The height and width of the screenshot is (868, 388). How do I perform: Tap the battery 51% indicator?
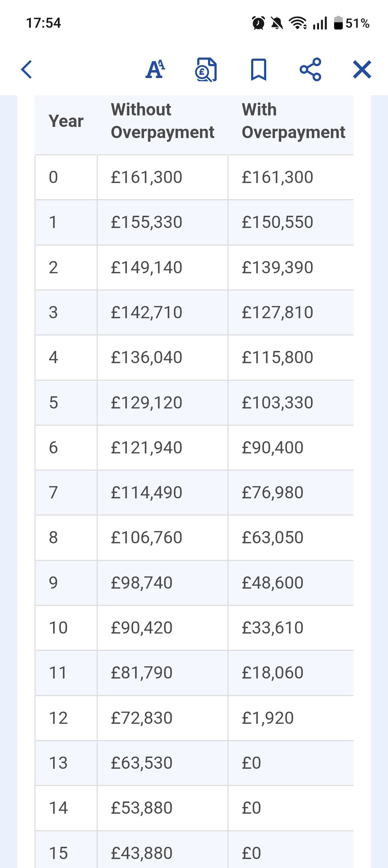[352, 23]
